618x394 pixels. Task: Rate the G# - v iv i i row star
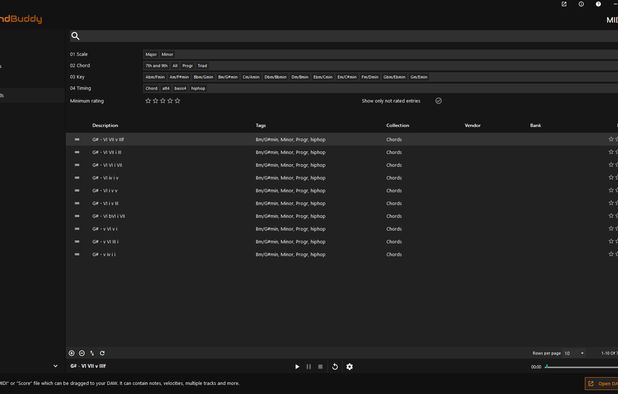click(x=611, y=254)
